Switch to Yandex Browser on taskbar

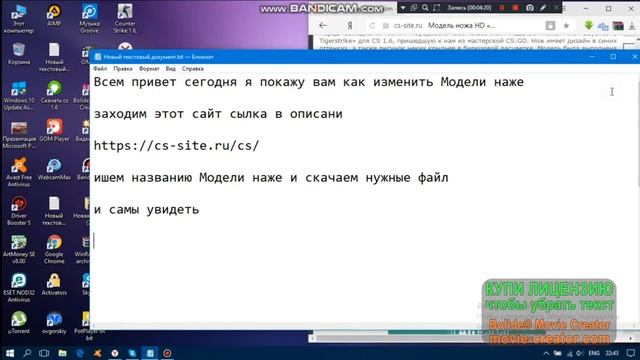115,353
